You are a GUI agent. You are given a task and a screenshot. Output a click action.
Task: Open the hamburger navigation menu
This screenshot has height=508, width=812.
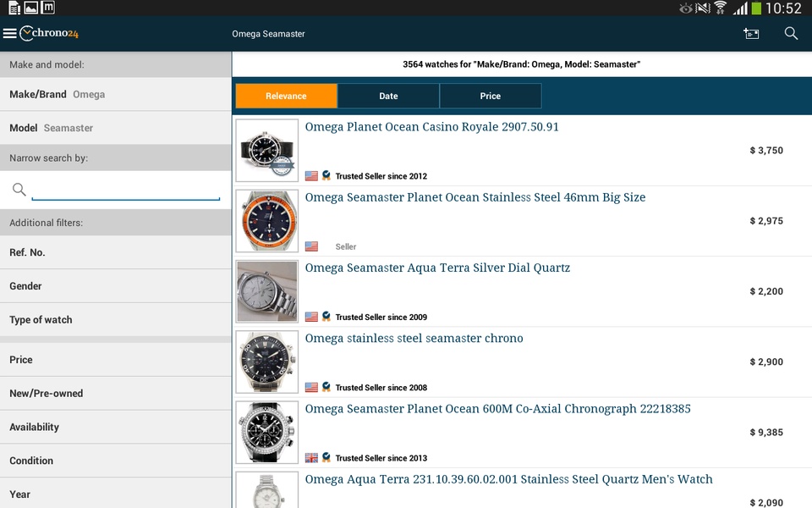click(10, 34)
